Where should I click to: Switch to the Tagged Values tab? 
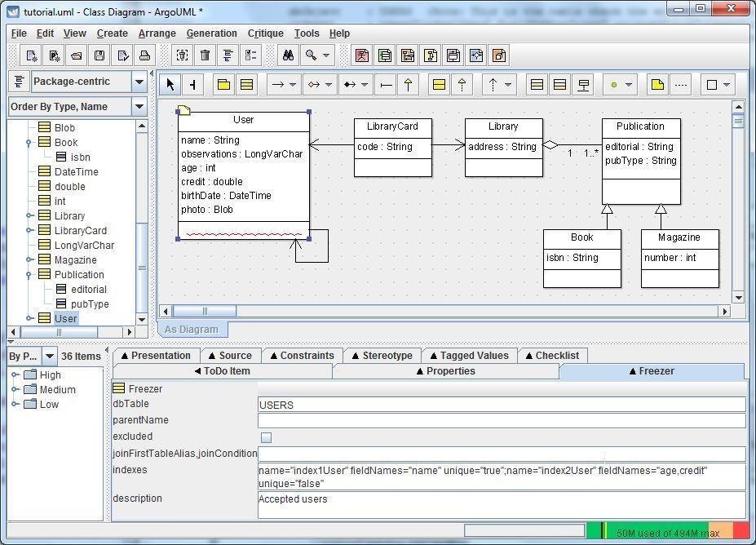pyautogui.click(x=470, y=355)
